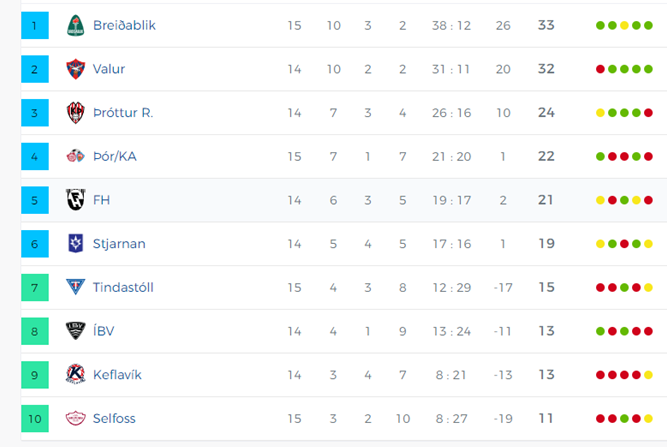Viewport: 667px width, 447px height.
Task: Click the Þór/KA team logo
Action: point(76,156)
